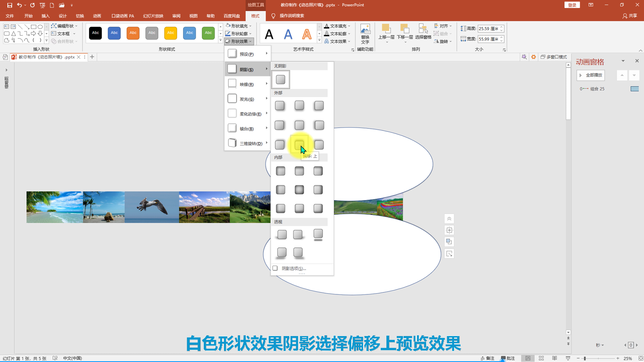Screen dimensions: 644x362
Task: Toggle the 备注 (Notes) pane in status bar
Action: click(488, 358)
